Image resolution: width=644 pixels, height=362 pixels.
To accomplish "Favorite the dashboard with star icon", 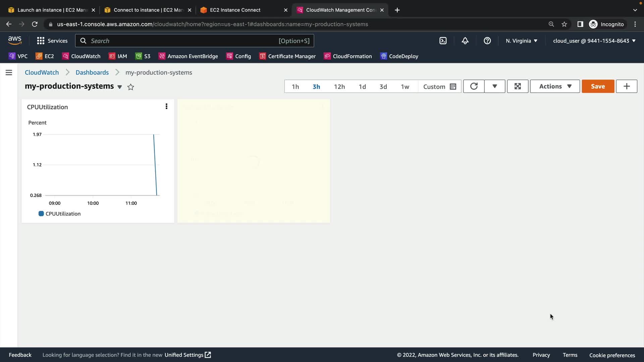I will click(x=131, y=87).
